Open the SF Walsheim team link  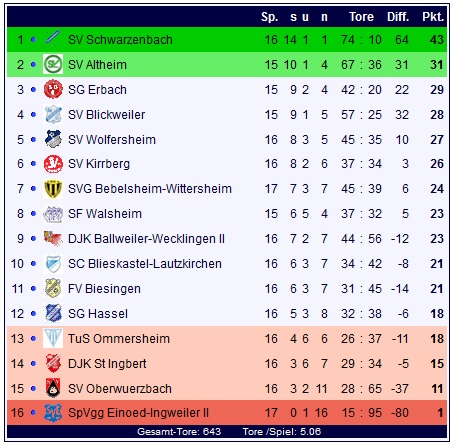pos(105,214)
